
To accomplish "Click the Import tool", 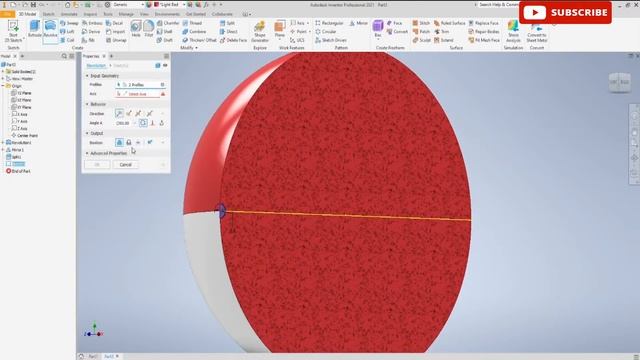I will click(116, 31).
